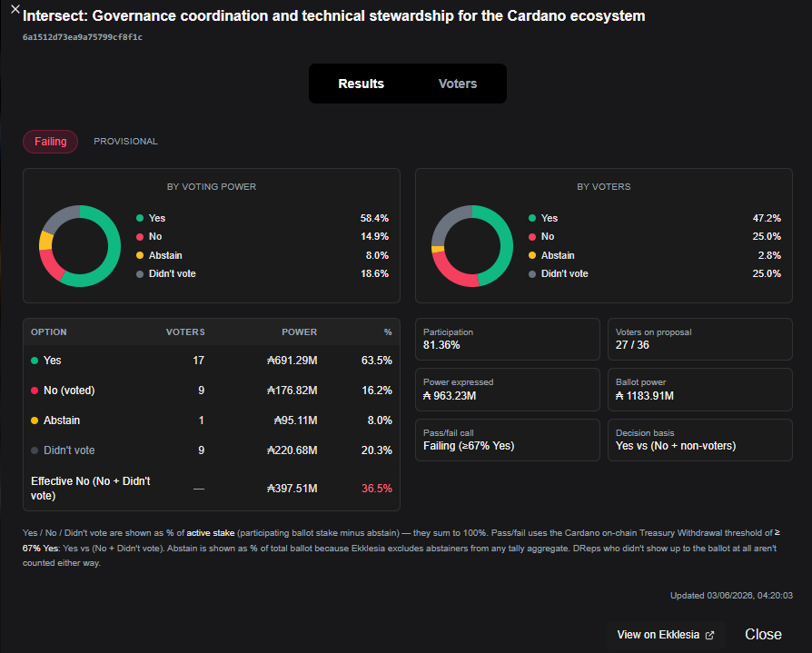Select the Abstain row in options table

212,420
